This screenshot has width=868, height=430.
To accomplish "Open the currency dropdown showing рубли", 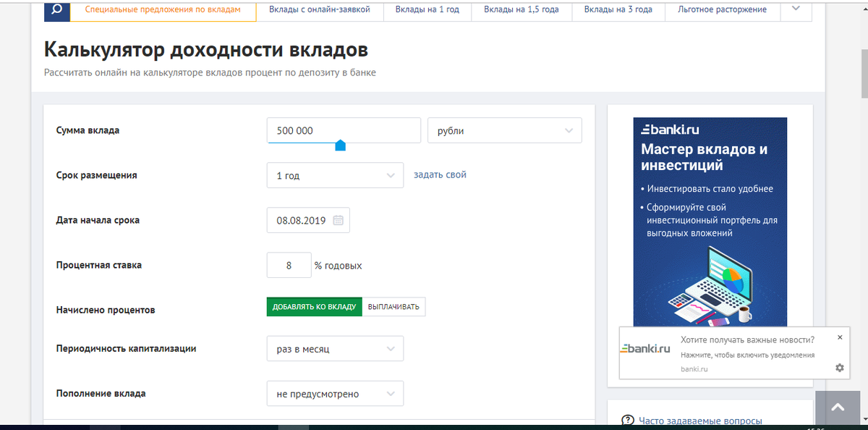I will 504,130.
